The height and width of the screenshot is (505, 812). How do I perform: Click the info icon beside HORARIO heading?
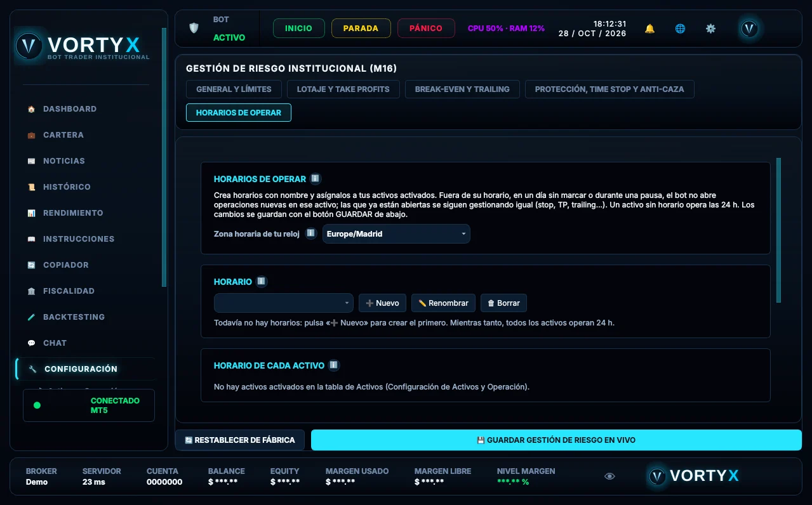(261, 281)
